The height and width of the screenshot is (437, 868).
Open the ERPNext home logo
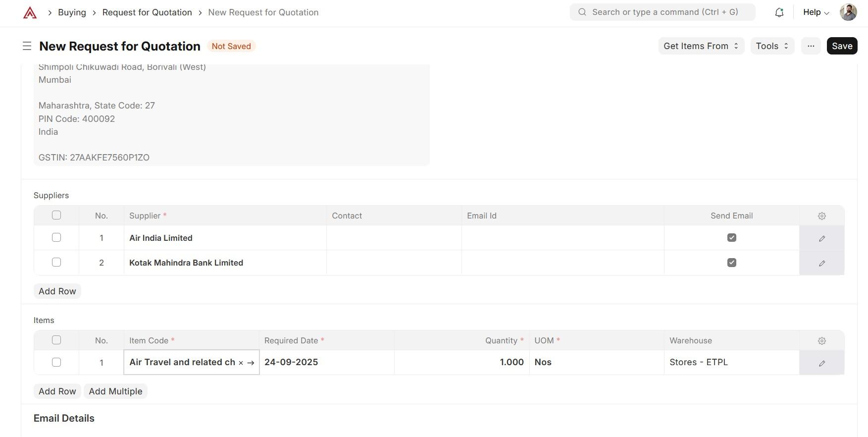click(30, 12)
